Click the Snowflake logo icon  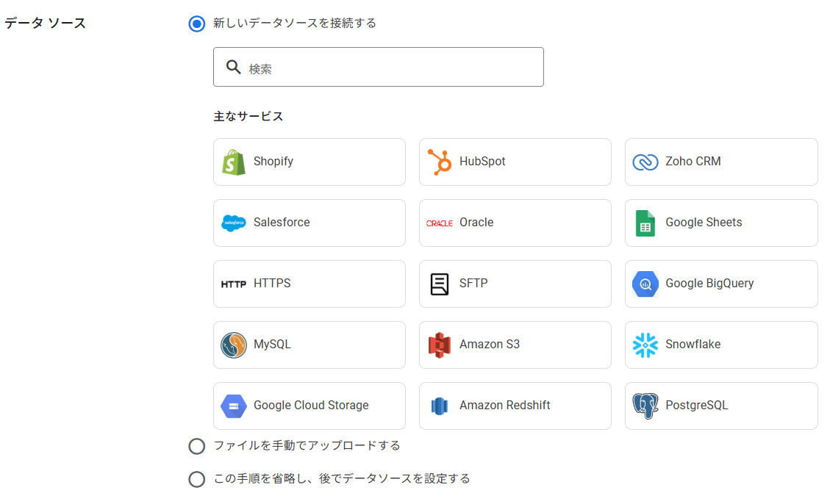coord(645,345)
